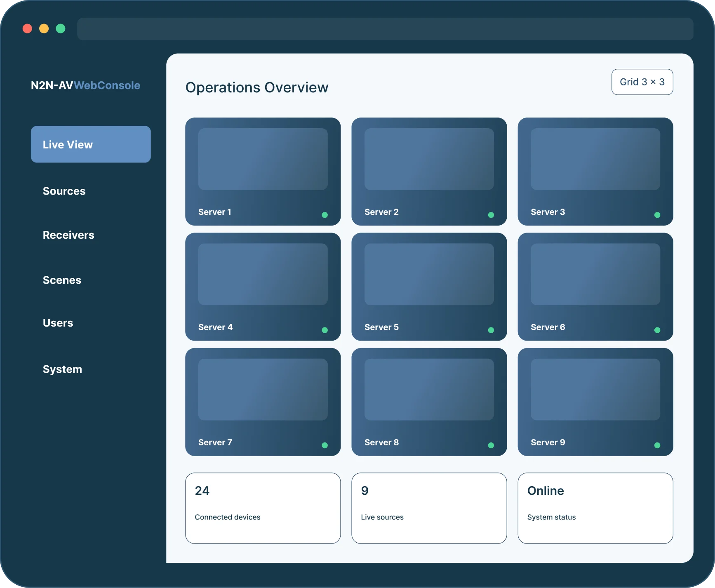This screenshot has width=715, height=588.
Task: Click Server 3's green status dot
Action: (x=657, y=215)
